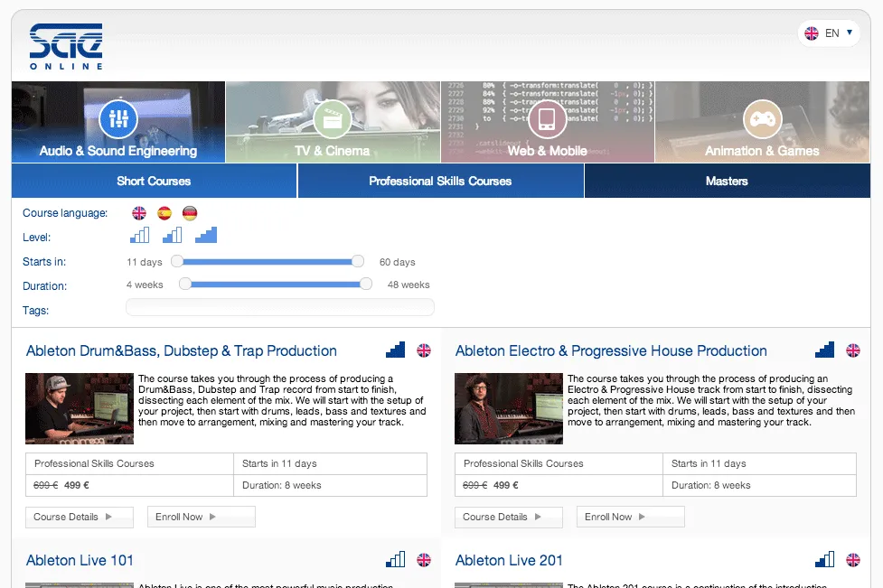Click Audio & Sound Engineering banner label
This screenshot has width=883, height=588.
pyautogui.click(x=118, y=151)
